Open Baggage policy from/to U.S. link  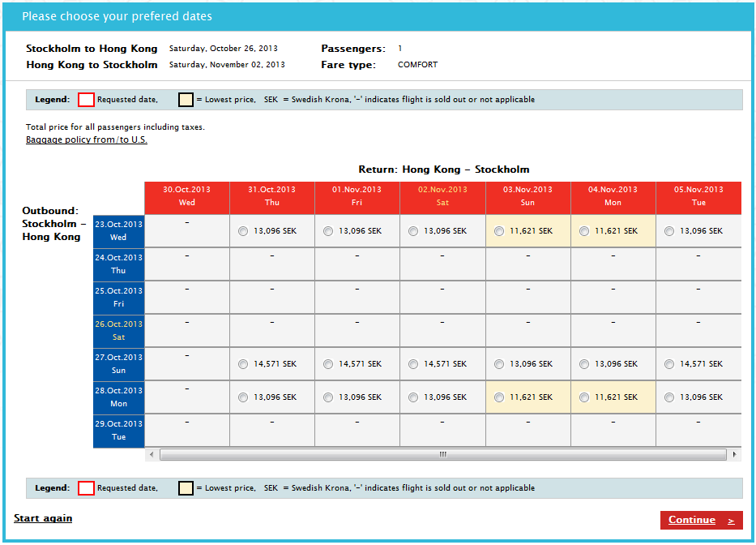pyautogui.click(x=87, y=139)
